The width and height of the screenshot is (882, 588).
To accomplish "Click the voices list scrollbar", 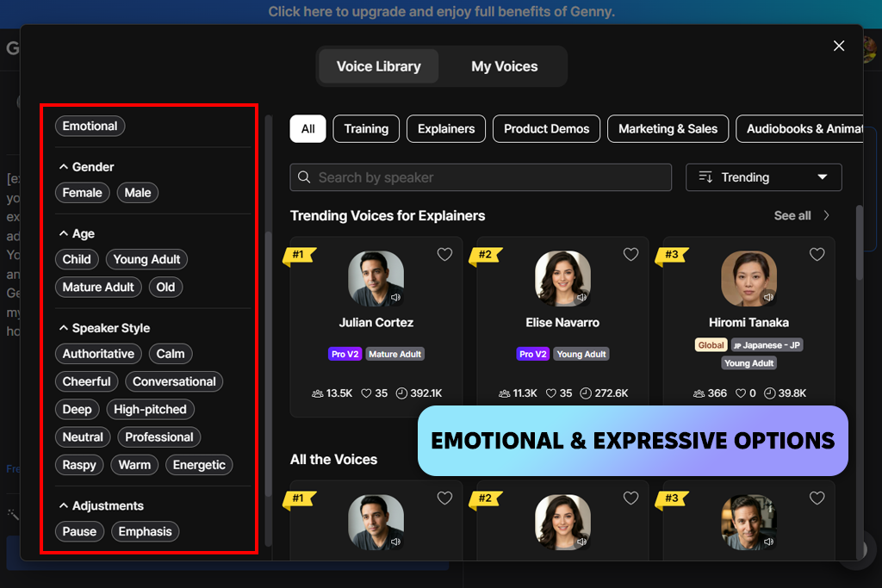I will click(x=859, y=242).
